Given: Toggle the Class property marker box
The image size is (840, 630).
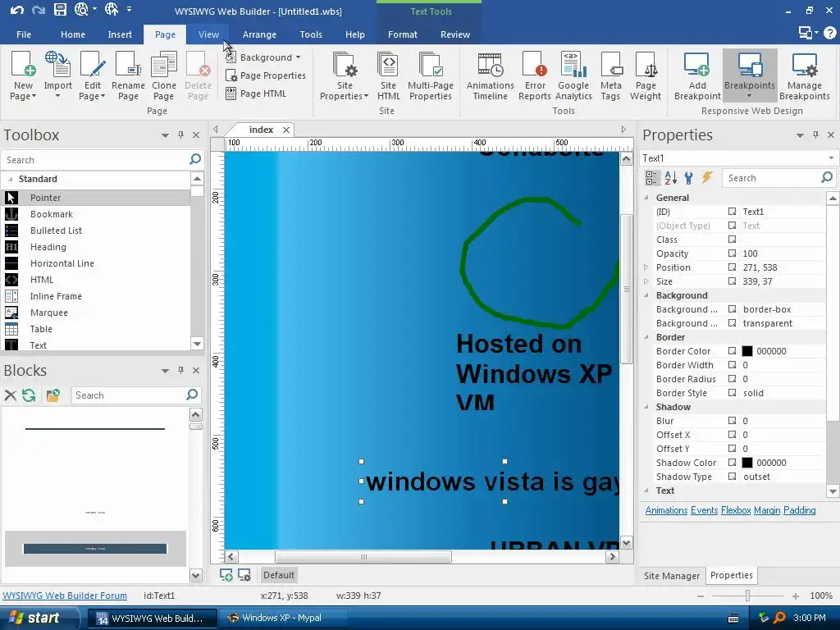Looking at the screenshot, I should [x=732, y=240].
